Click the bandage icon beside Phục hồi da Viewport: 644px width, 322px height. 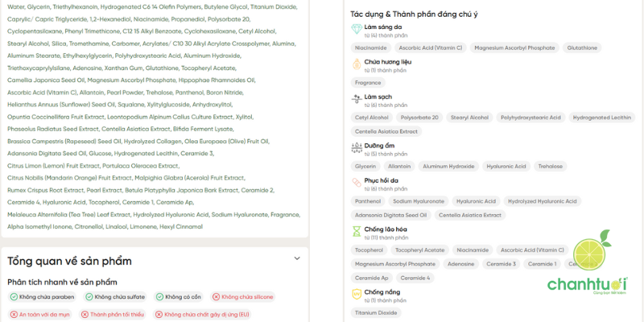tap(357, 183)
